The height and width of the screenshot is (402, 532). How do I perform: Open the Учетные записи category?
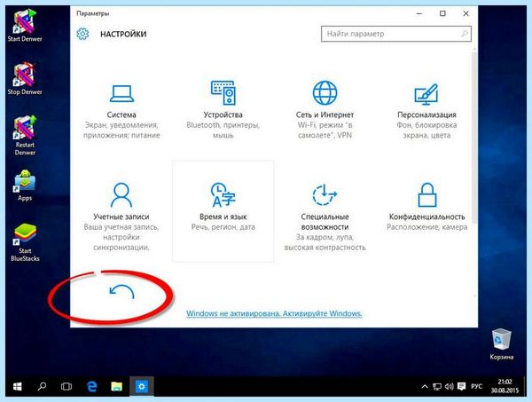pos(121,216)
